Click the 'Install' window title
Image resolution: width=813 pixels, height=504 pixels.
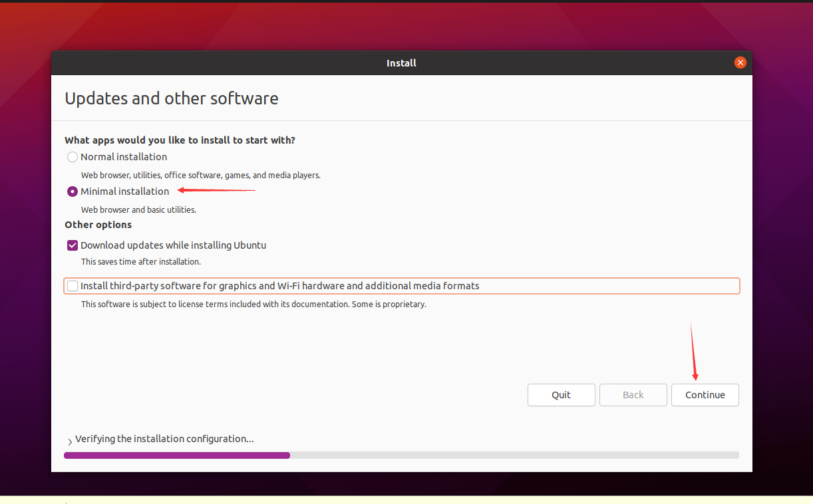pyautogui.click(x=401, y=63)
